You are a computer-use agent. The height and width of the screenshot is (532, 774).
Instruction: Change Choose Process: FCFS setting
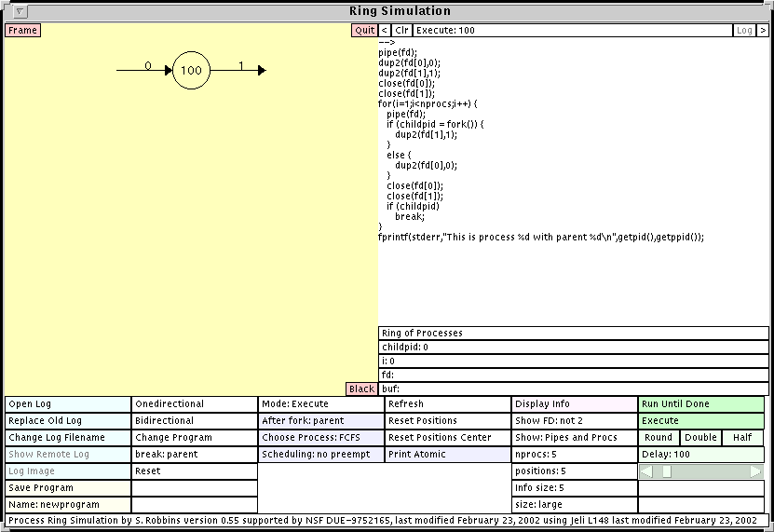click(x=321, y=438)
